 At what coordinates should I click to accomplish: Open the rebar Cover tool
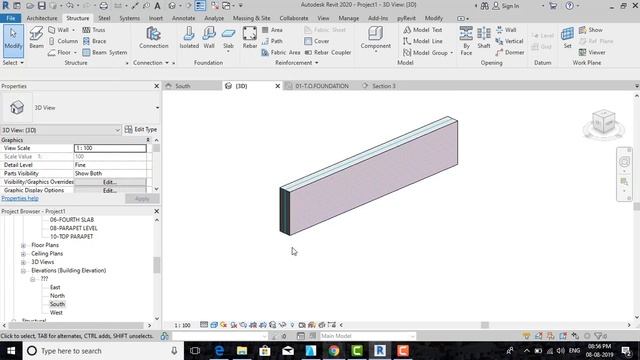point(317,41)
